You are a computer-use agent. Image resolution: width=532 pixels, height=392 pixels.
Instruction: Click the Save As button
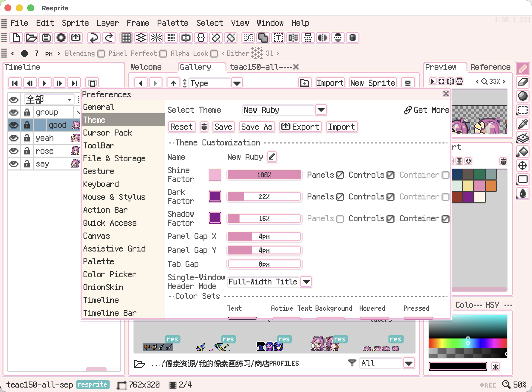pos(257,127)
